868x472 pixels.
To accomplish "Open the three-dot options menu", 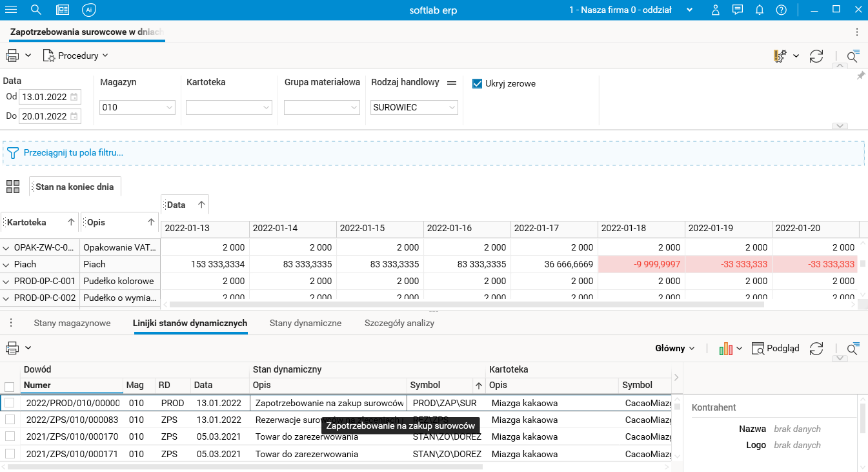I will 857,32.
